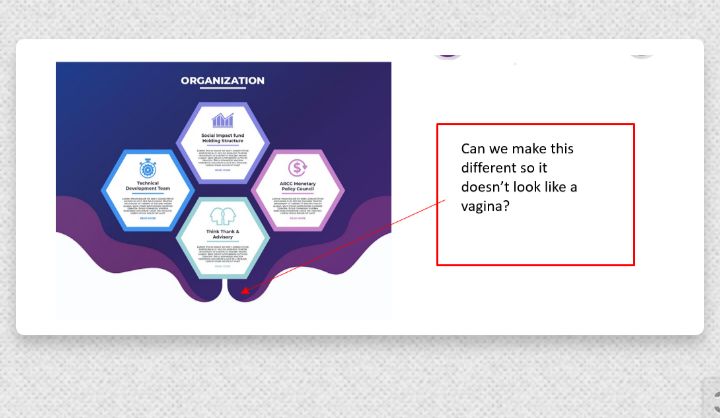Open Read More under Technical Development Team
720x418 pixels.
point(148,218)
